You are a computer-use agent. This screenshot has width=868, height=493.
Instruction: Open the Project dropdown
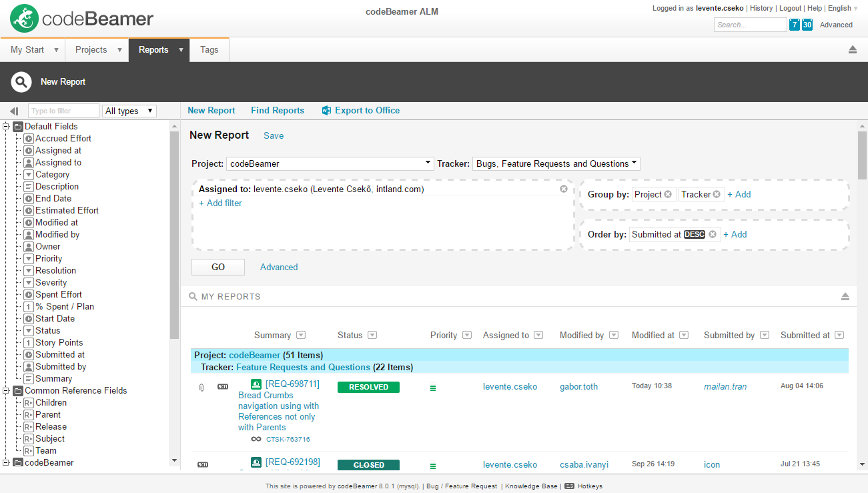(331, 163)
